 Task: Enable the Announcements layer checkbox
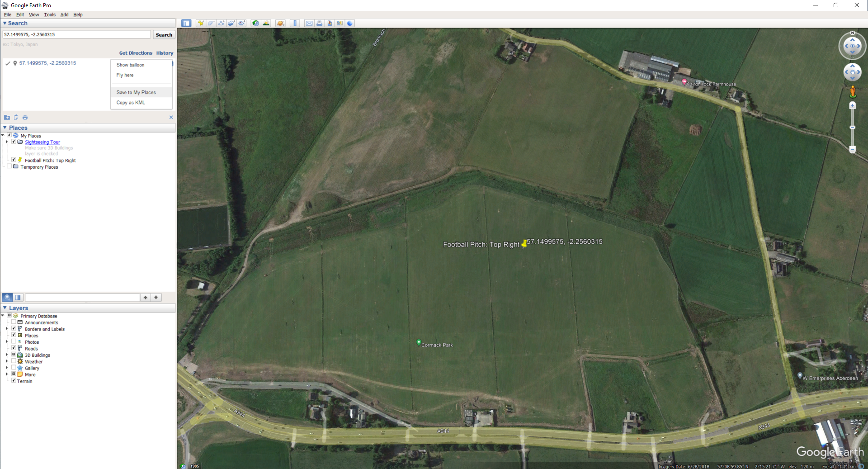pyautogui.click(x=14, y=322)
